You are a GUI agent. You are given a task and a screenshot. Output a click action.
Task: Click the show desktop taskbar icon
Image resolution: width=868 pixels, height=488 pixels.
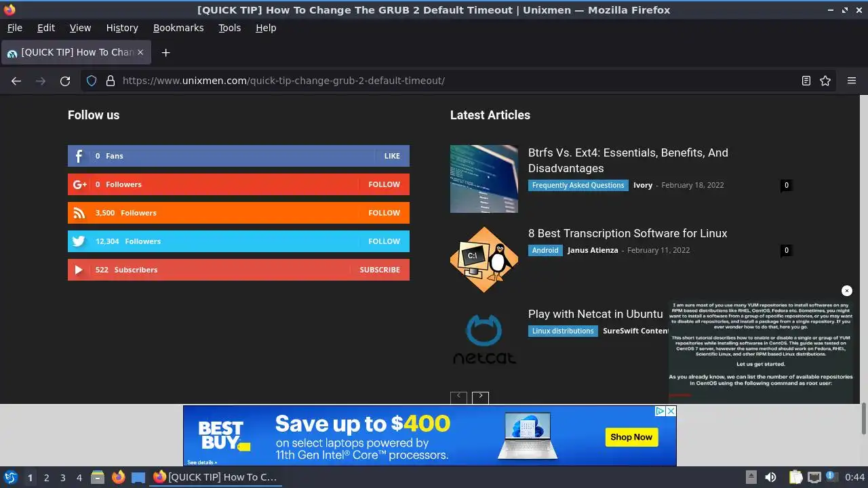(138, 477)
